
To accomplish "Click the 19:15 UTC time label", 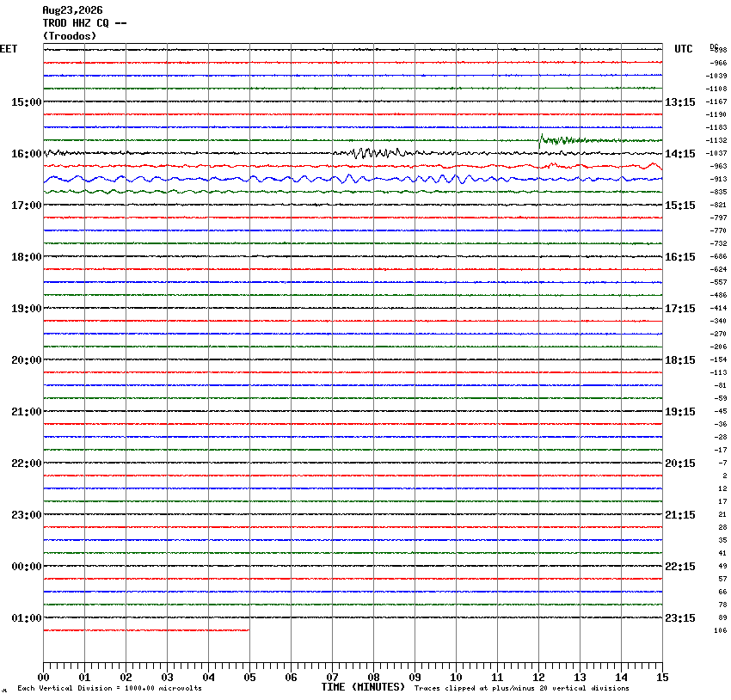I will (679, 412).
